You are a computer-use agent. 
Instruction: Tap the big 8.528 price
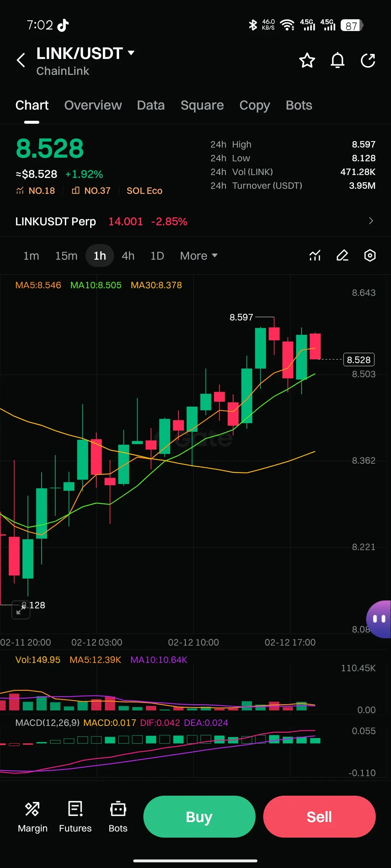50,148
